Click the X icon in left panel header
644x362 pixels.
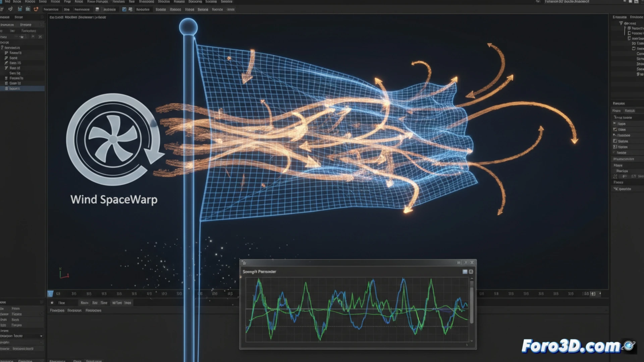[x=40, y=37]
